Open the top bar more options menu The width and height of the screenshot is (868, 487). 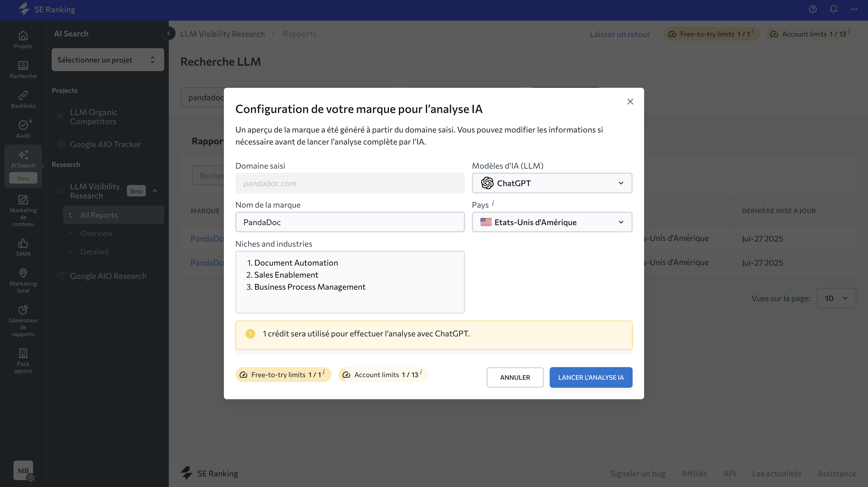pos(854,9)
